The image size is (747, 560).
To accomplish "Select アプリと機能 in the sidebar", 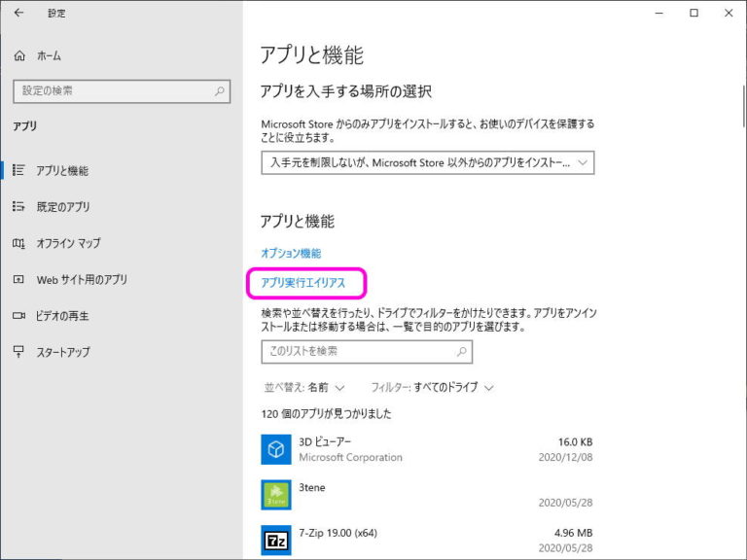I will [62, 170].
